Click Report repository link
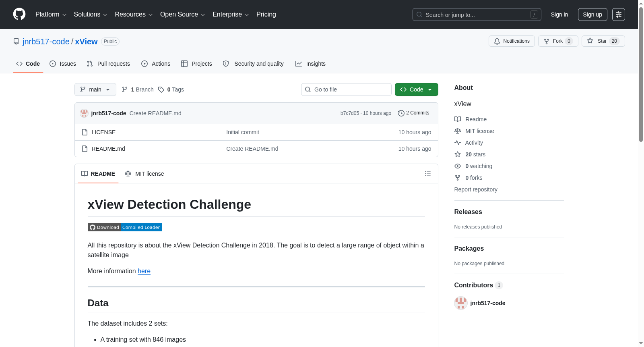This screenshot has width=644, height=347. click(x=476, y=189)
